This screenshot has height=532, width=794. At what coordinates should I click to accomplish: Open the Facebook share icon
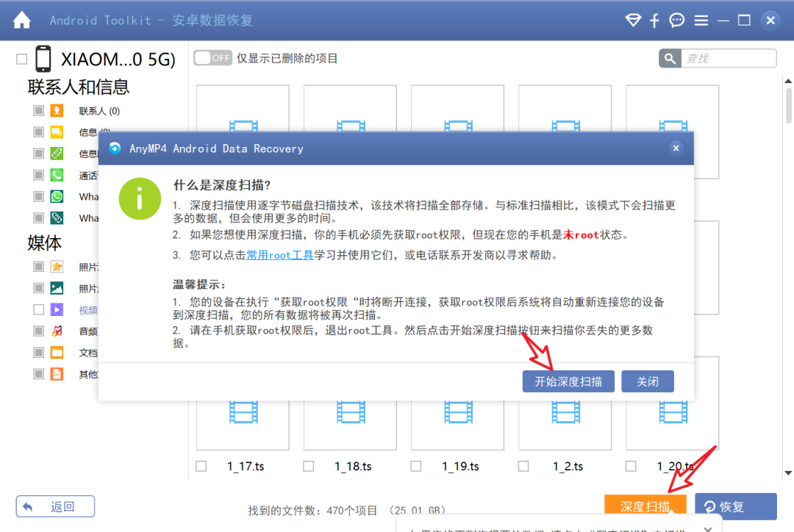tap(655, 21)
